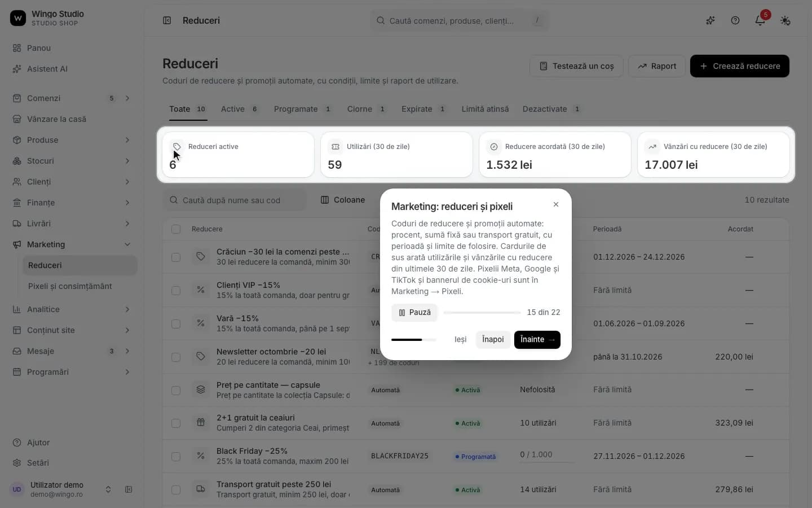Click the tour autoplay progress bar near 15 din 22

click(x=482, y=313)
